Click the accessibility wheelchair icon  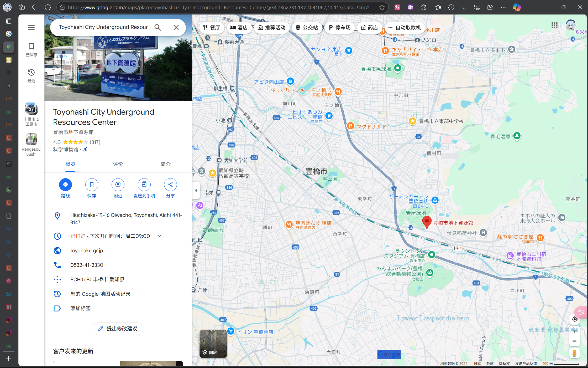(85, 150)
